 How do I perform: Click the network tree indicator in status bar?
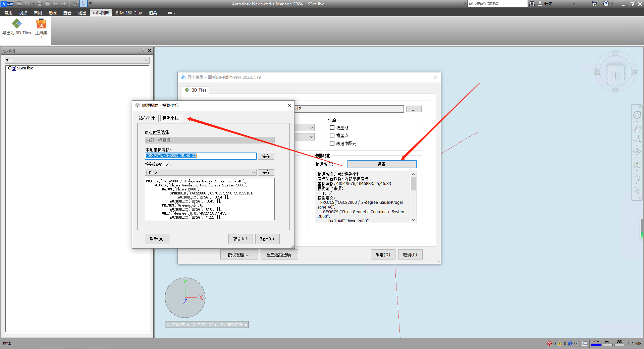click(619, 343)
